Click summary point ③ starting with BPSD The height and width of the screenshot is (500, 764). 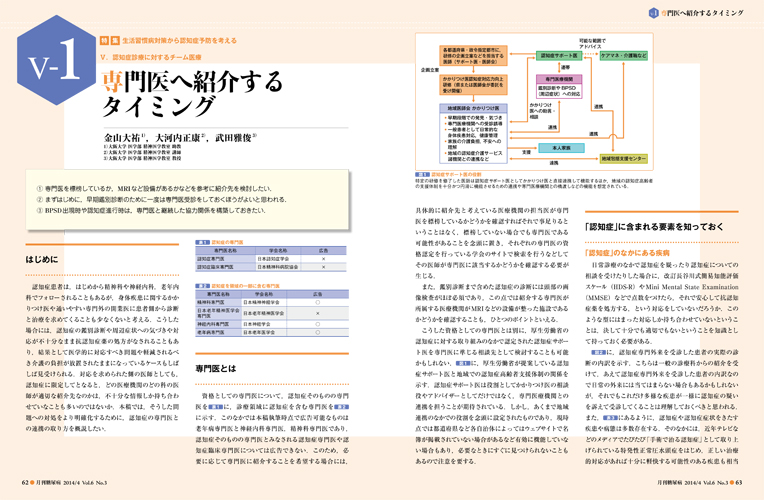151,211
